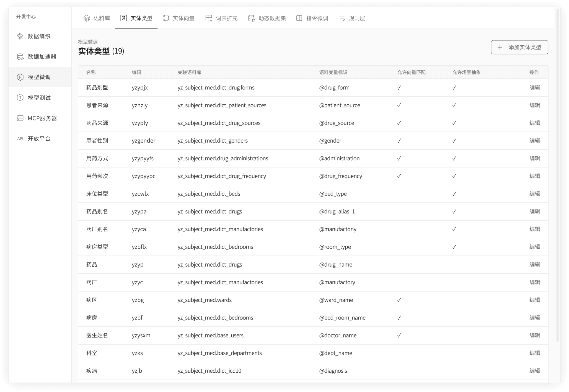Toggle 允许场景抽象 check for 床位类型 row
This screenshot has width=569, height=392.
tap(454, 194)
